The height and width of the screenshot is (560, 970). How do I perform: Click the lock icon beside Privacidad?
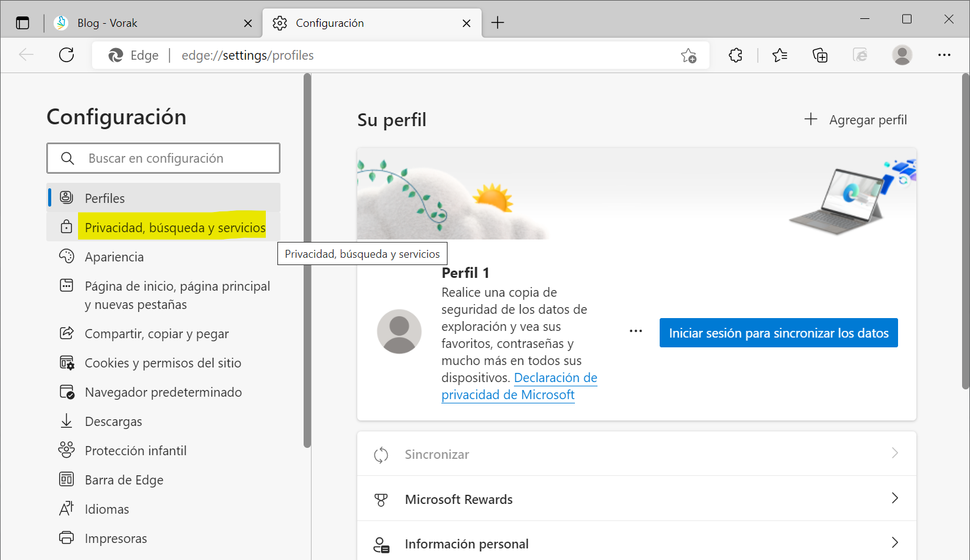(x=66, y=227)
